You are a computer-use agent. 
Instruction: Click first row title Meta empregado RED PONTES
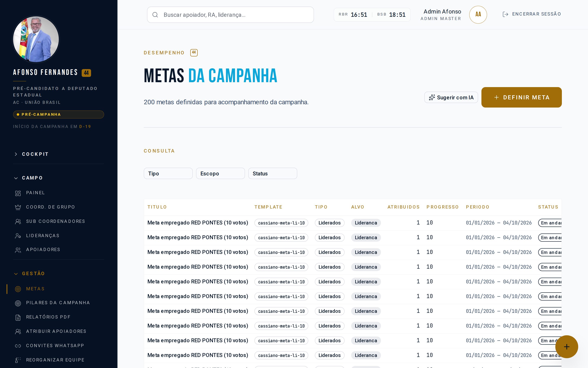198,223
